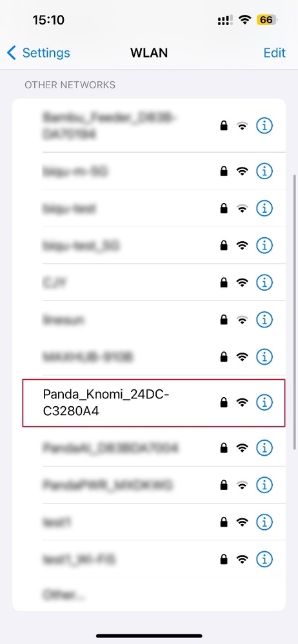The image size is (298, 644).
Task: Tap info icon of second listed network
Action: coord(264,171)
